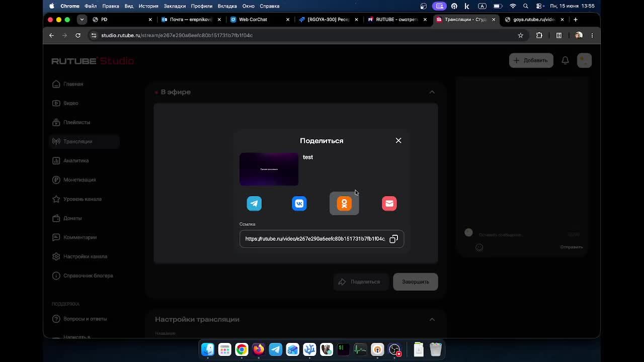The width and height of the screenshot is (644, 362).
Task: Open the Правка menu
Action: tap(111, 6)
